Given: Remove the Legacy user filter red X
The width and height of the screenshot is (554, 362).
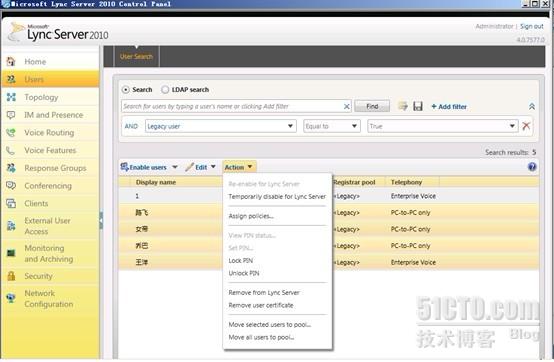Looking at the screenshot, I should coord(526,126).
